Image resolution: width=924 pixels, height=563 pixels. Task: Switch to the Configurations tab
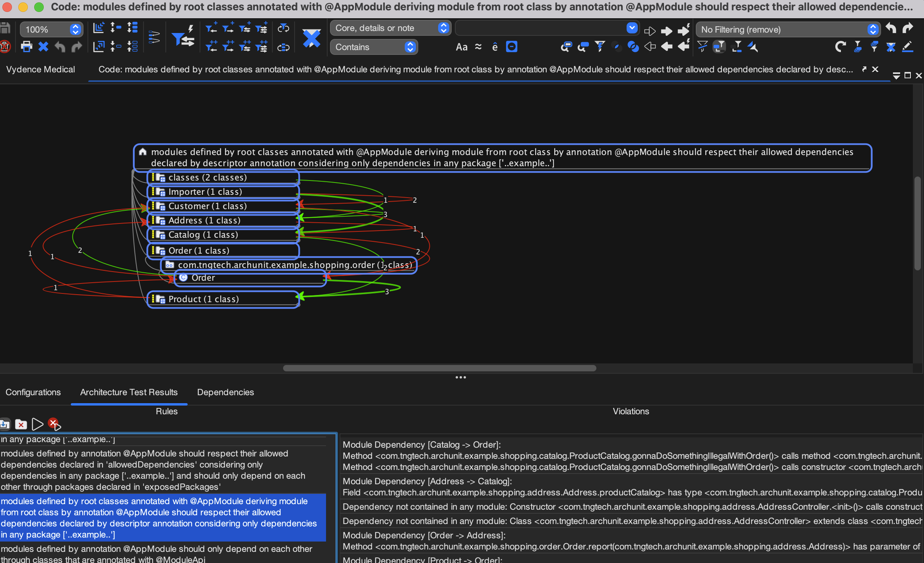pos(33,392)
